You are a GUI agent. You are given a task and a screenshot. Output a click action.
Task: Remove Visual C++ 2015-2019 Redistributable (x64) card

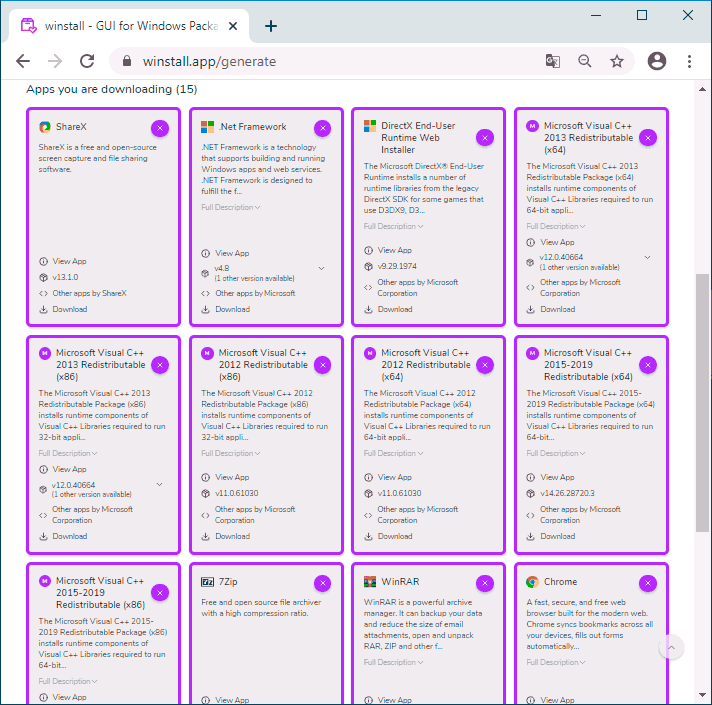pyautogui.click(x=648, y=365)
